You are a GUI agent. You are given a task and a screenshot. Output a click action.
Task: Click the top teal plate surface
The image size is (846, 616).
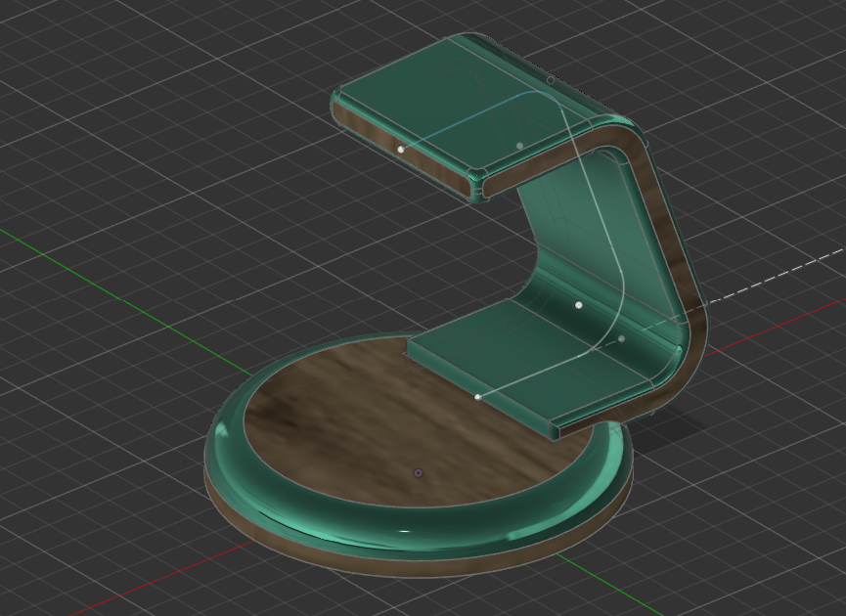point(421,103)
